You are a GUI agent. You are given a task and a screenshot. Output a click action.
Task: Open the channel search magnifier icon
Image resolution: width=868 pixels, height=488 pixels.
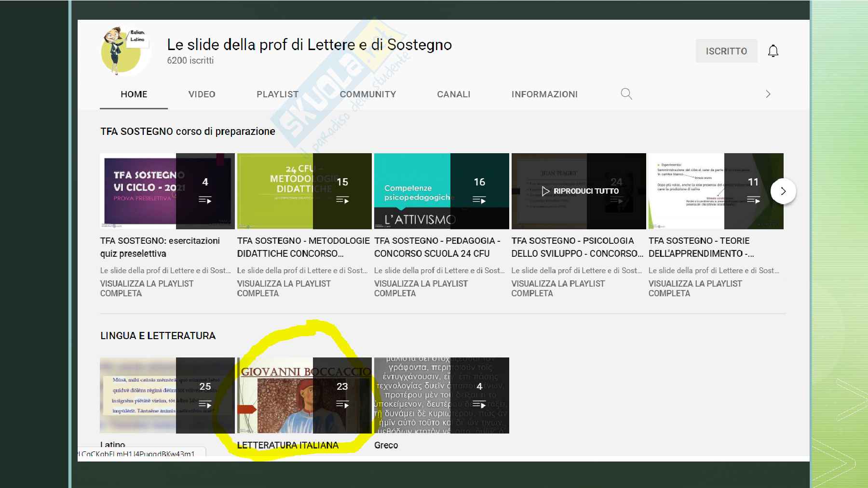pos(626,94)
